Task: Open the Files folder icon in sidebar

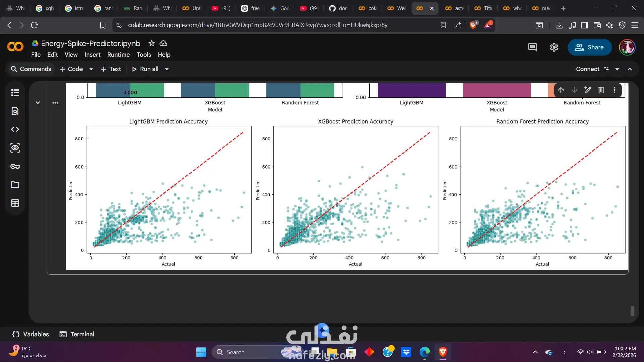Action: click(x=15, y=185)
